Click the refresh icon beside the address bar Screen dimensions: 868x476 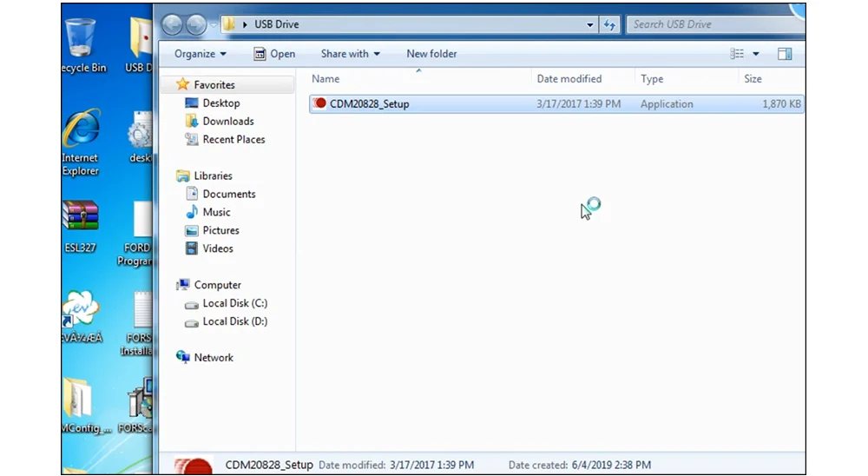pyautogui.click(x=609, y=24)
